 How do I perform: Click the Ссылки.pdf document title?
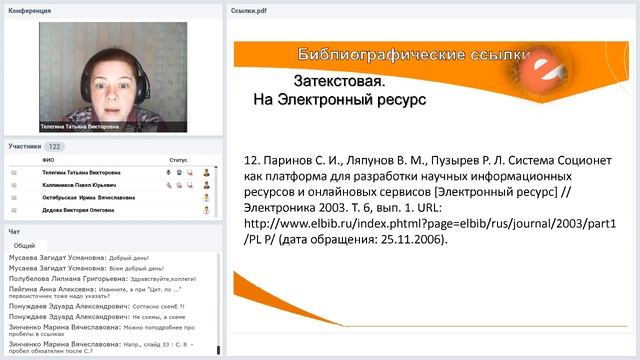[249, 11]
